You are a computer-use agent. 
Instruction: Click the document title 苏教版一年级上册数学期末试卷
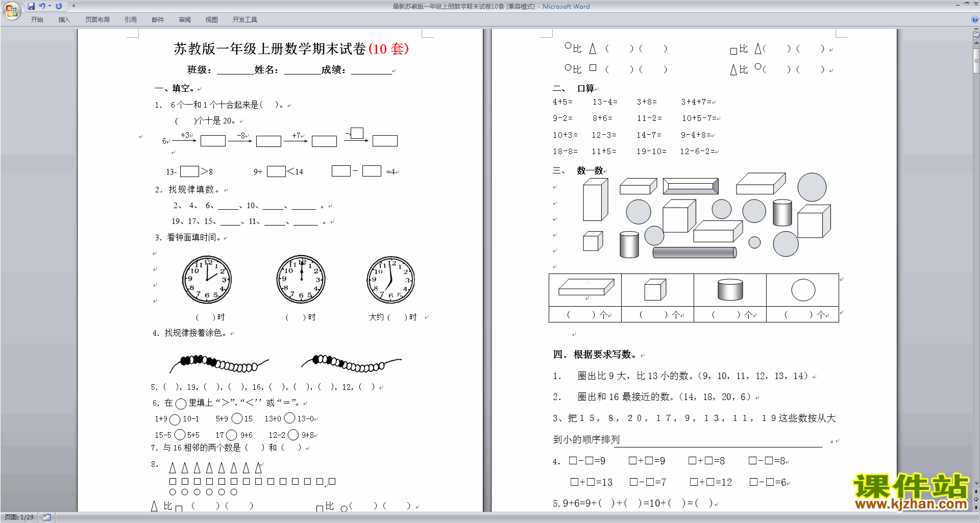pyautogui.click(x=269, y=49)
